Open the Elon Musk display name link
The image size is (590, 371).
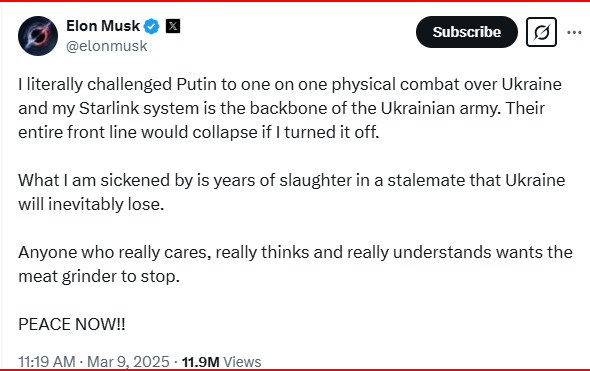tap(103, 26)
